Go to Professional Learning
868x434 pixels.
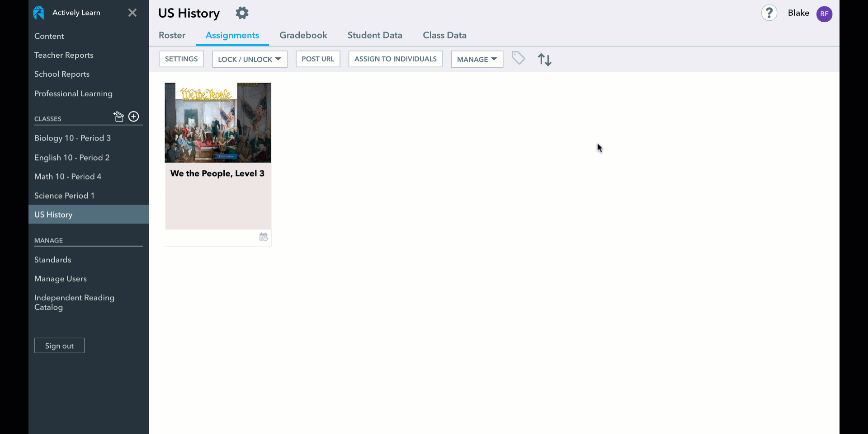coord(73,93)
